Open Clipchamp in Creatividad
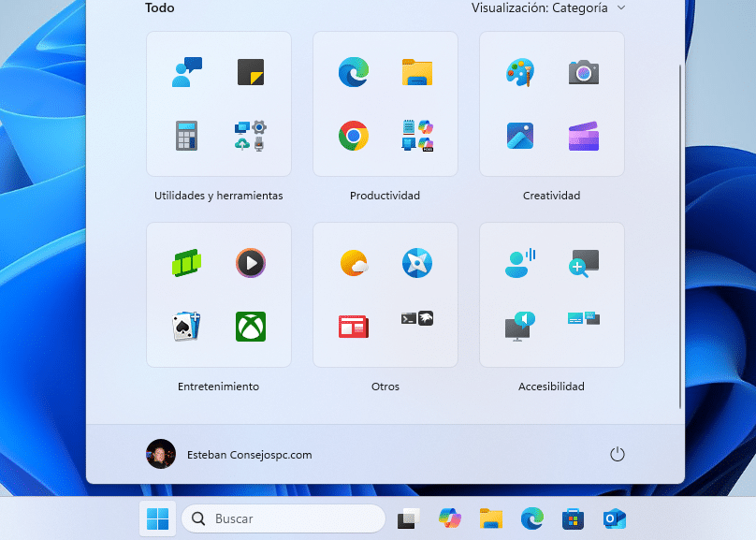This screenshot has height=540, width=756. 584,137
